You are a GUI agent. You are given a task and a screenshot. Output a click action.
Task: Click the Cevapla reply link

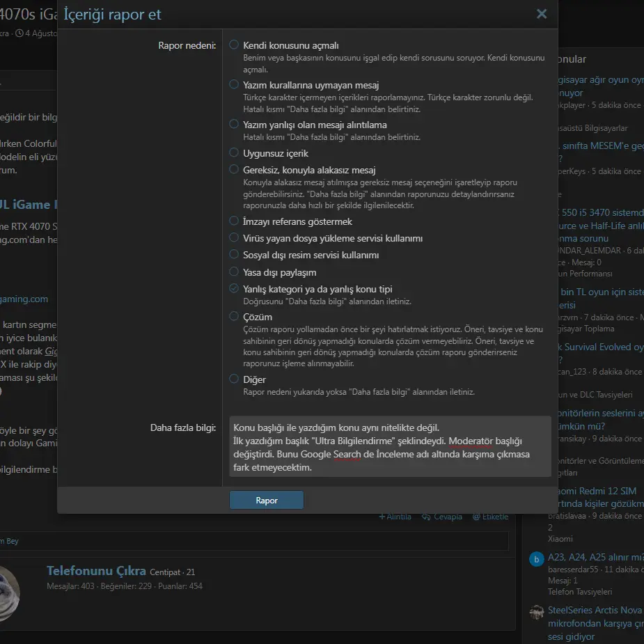[442, 517]
